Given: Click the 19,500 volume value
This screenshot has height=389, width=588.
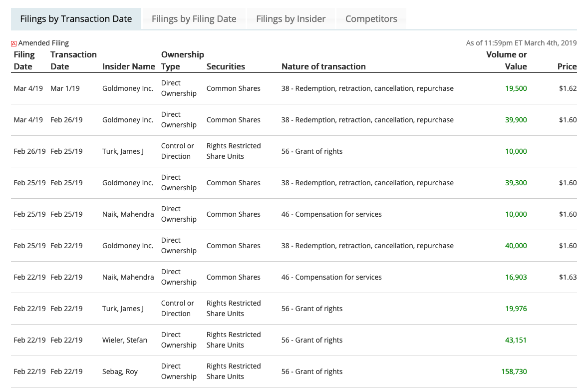Looking at the screenshot, I should [516, 88].
